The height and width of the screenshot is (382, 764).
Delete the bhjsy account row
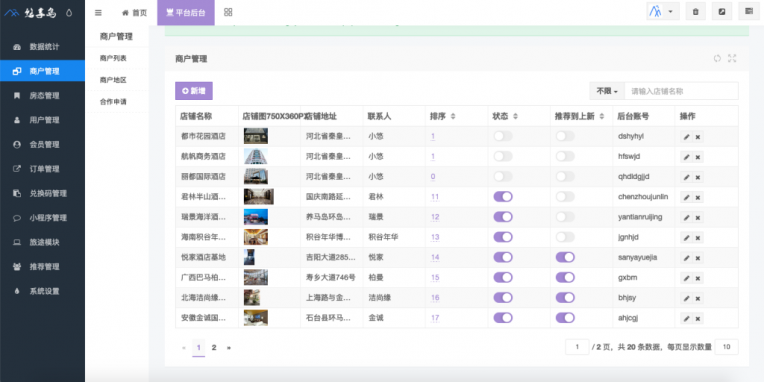point(698,298)
